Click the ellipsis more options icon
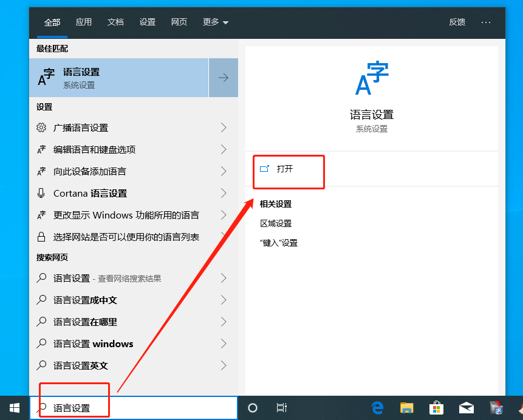Image resolution: width=523 pixels, height=420 pixels. (x=485, y=22)
